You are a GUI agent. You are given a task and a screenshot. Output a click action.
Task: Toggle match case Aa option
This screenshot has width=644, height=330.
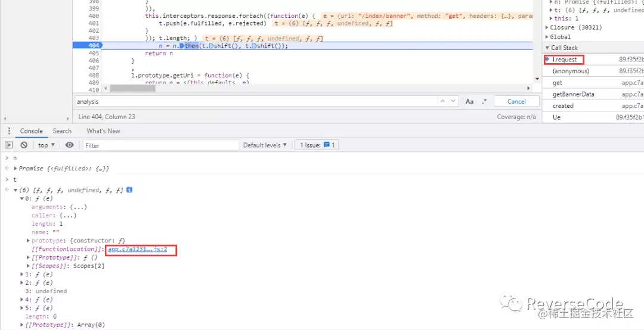tap(469, 101)
